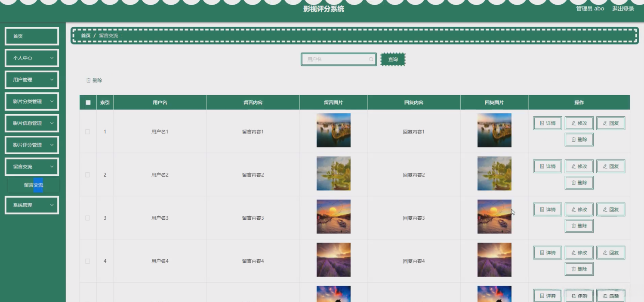Expand the 个人中心 sidebar menu
This screenshot has width=644, height=302.
click(32, 58)
